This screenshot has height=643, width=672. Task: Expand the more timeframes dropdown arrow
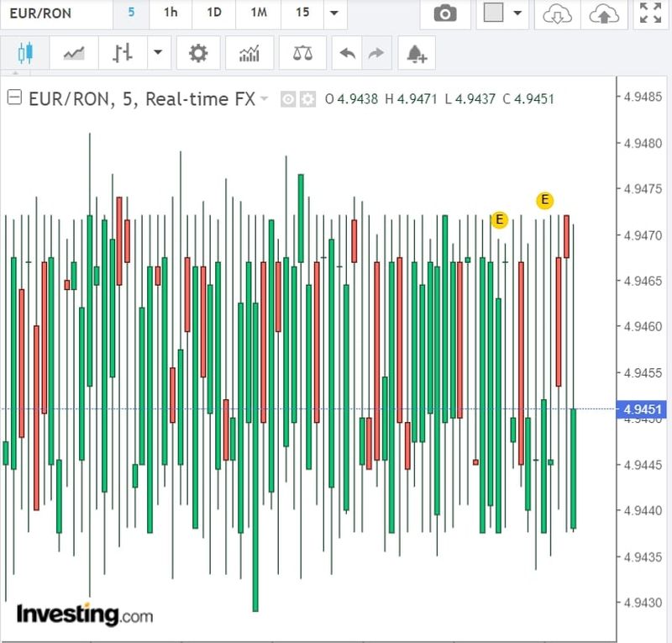coord(334,13)
